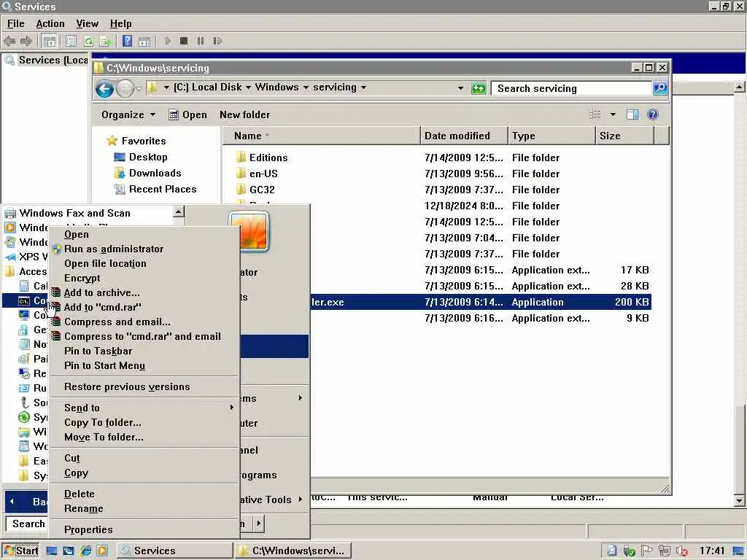Sort files by Type column header
The height and width of the screenshot is (560, 747).
point(551,136)
